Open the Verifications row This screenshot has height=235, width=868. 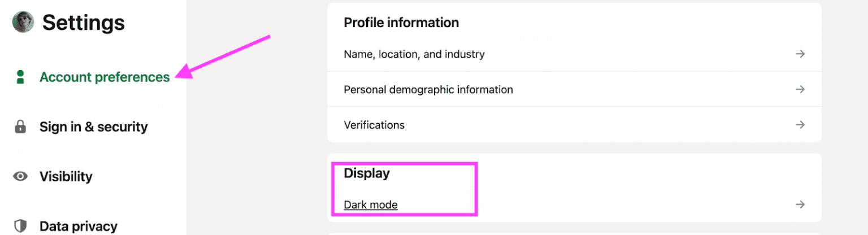click(374, 125)
